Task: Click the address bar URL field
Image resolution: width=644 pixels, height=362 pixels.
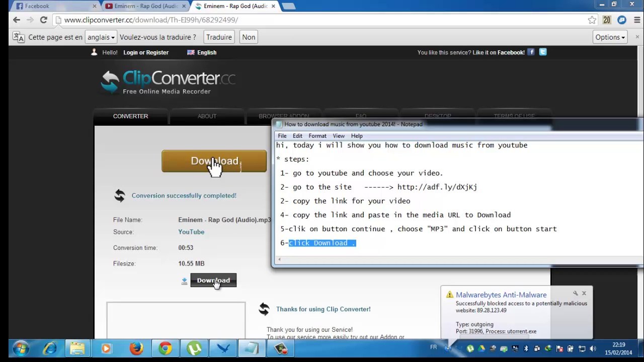Action: pyautogui.click(x=322, y=20)
